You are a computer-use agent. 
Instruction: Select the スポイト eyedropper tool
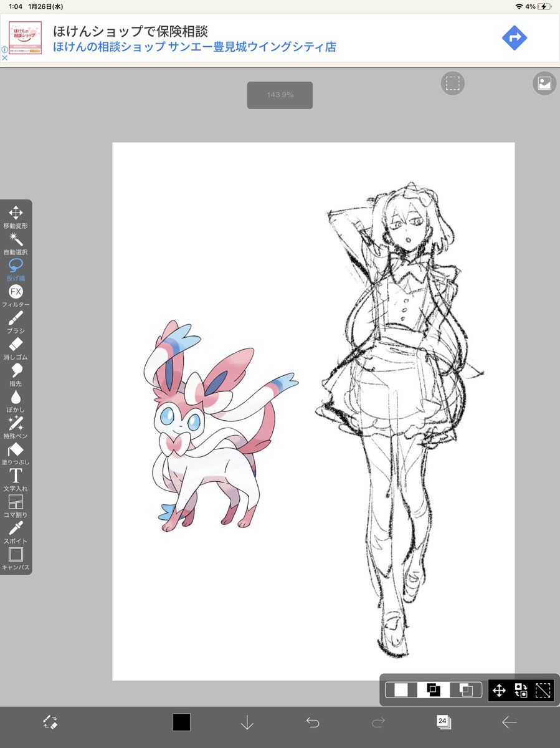pyautogui.click(x=16, y=533)
